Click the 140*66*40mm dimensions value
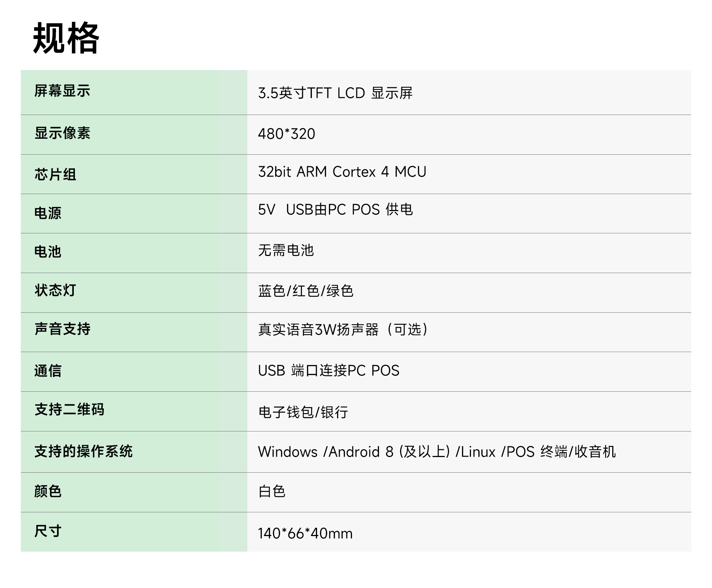Image resolution: width=712 pixels, height=588 pixels. tap(305, 533)
